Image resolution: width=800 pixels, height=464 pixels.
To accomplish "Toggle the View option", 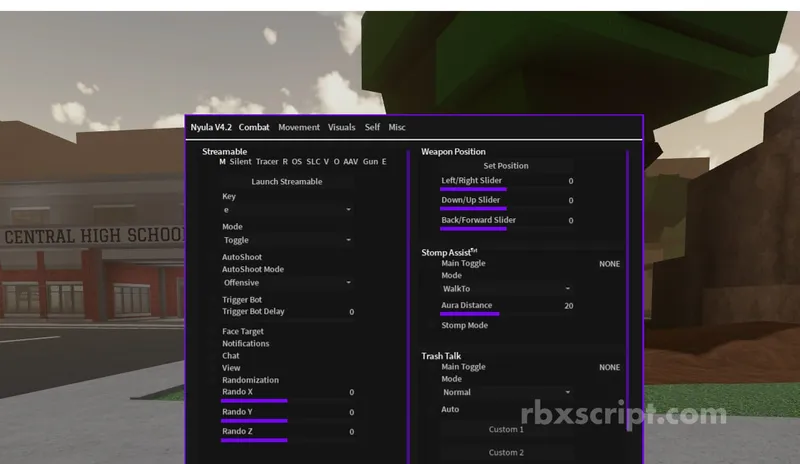I will [231, 368].
